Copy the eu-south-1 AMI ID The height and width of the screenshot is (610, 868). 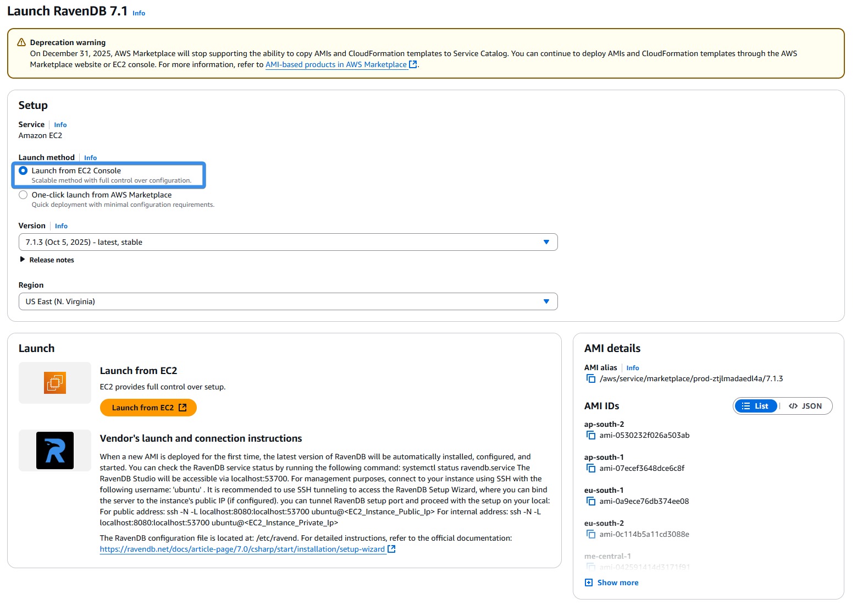(591, 502)
